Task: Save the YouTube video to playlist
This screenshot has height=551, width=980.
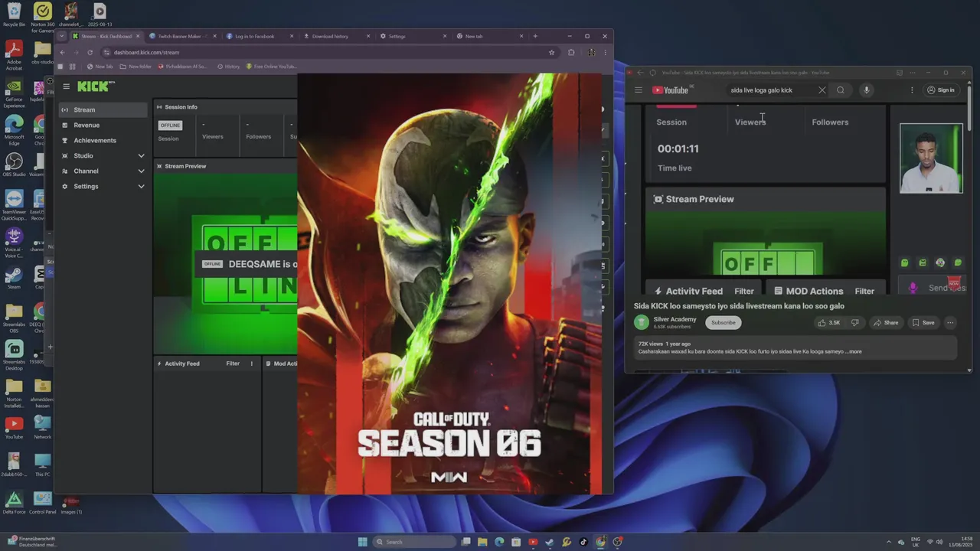Action: pyautogui.click(x=923, y=323)
